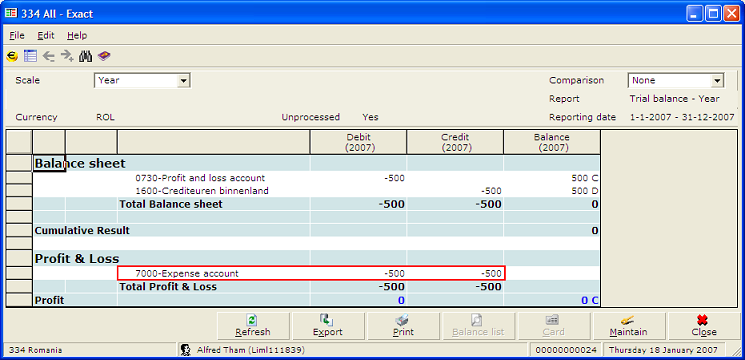Expand the Comparison dropdown set to None
Viewport: 745px width, 360px height.
676,80
